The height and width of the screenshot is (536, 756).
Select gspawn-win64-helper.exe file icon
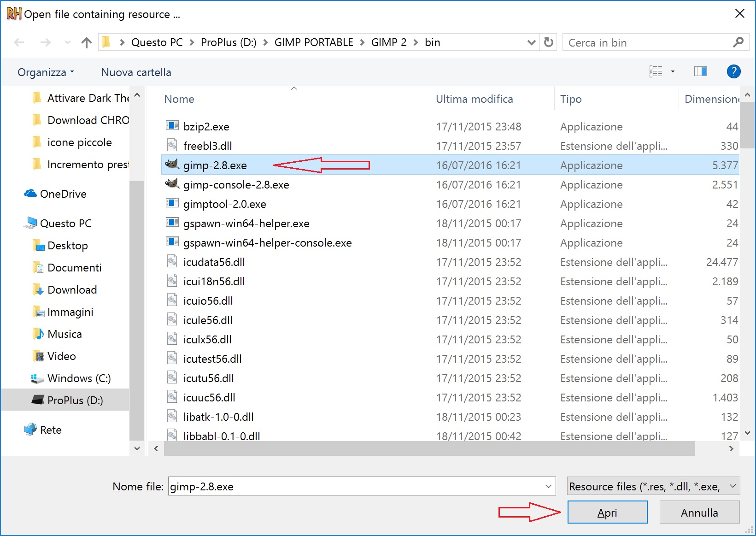(x=172, y=223)
